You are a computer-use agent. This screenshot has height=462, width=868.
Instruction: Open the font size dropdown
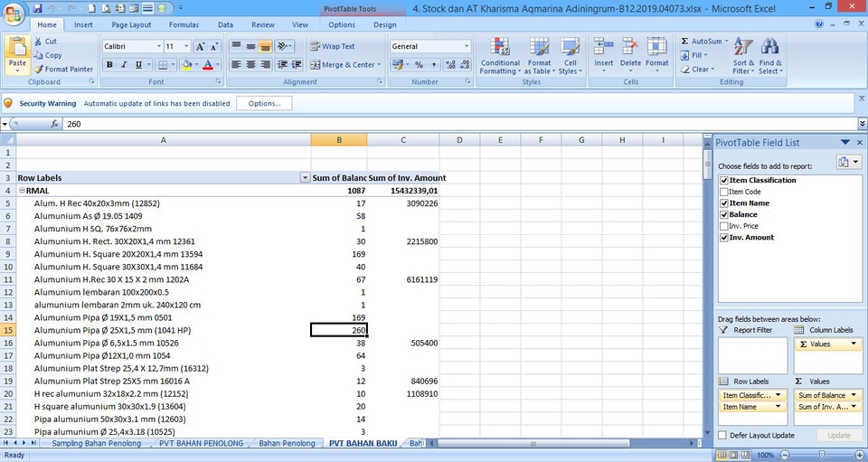[186, 46]
